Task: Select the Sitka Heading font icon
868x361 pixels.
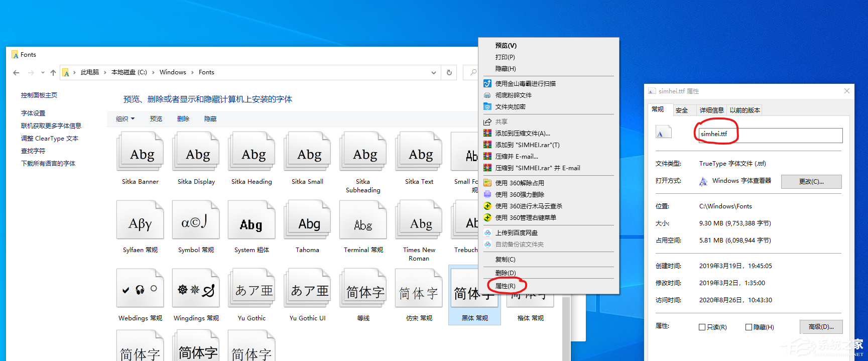Action: (252, 151)
